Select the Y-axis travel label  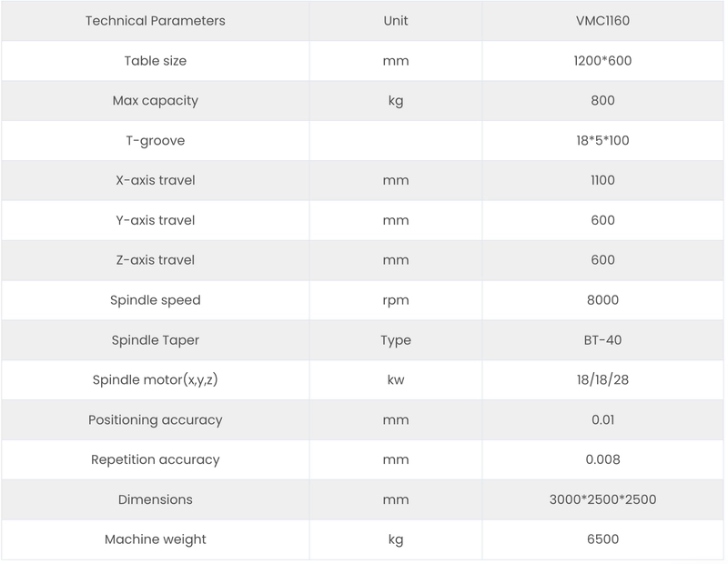[x=155, y=220]
